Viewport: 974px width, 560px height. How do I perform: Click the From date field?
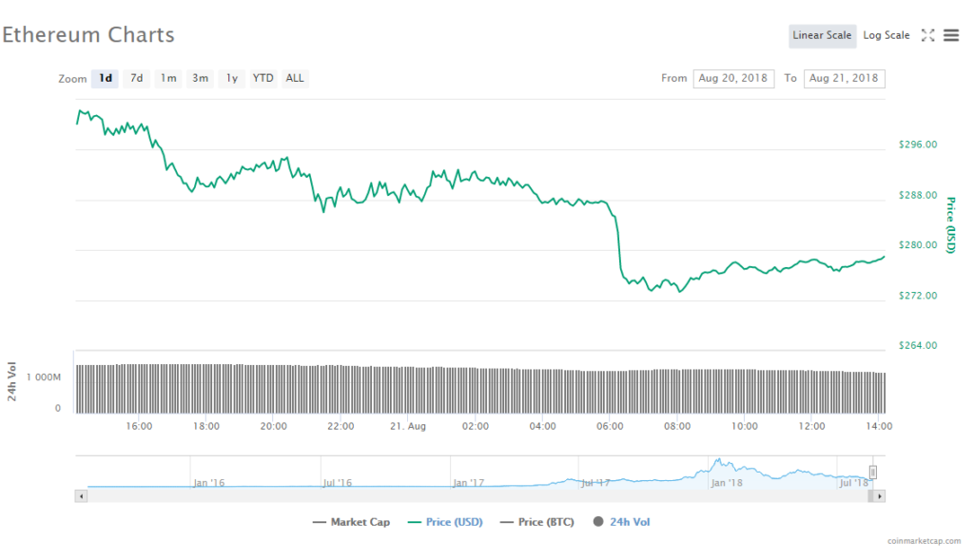[733, 78]
